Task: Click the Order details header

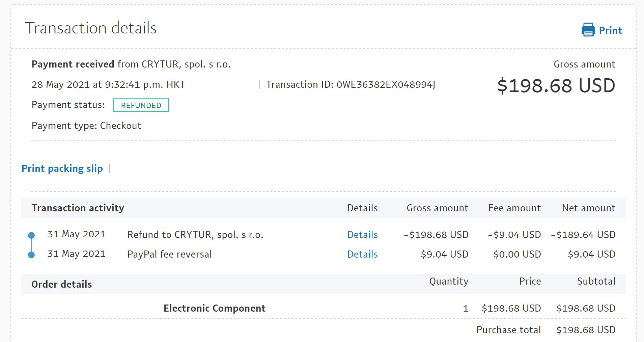Action: pos(62,284)
